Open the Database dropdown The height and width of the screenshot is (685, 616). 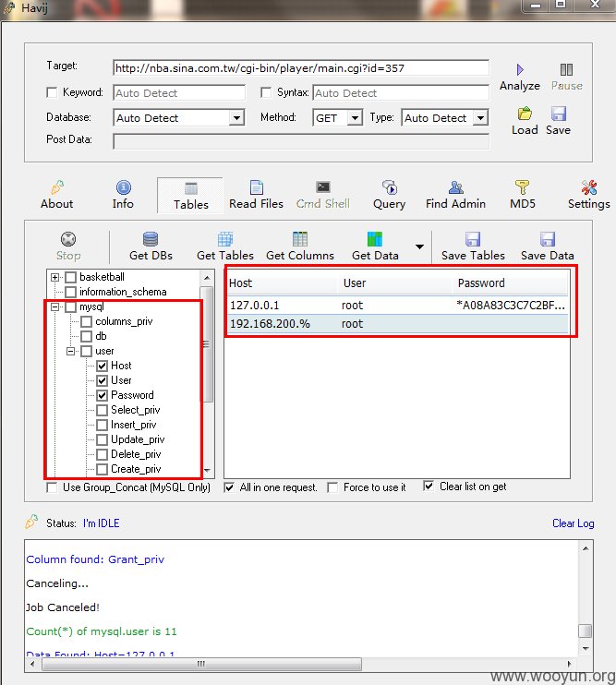coord(236,118)
